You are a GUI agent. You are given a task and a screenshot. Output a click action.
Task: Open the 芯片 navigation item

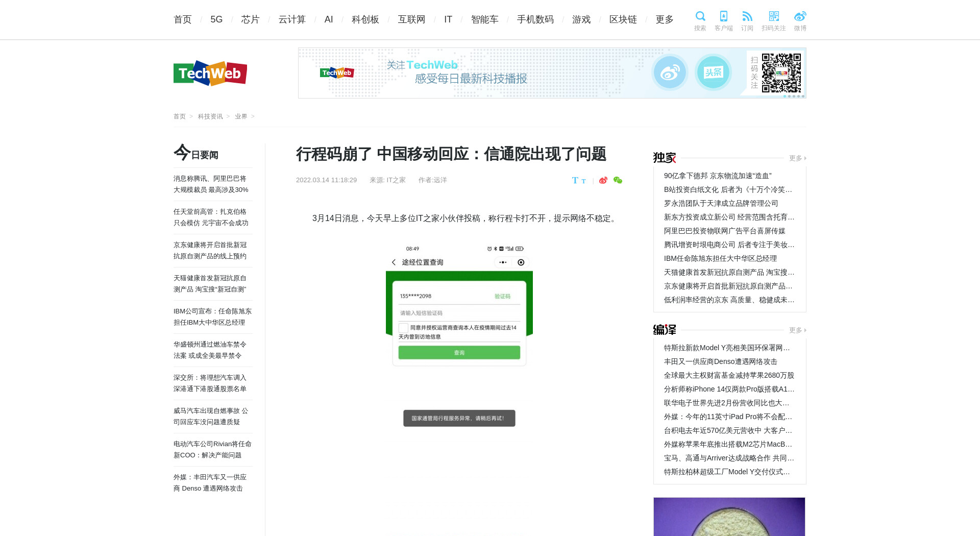coord(251,19)
